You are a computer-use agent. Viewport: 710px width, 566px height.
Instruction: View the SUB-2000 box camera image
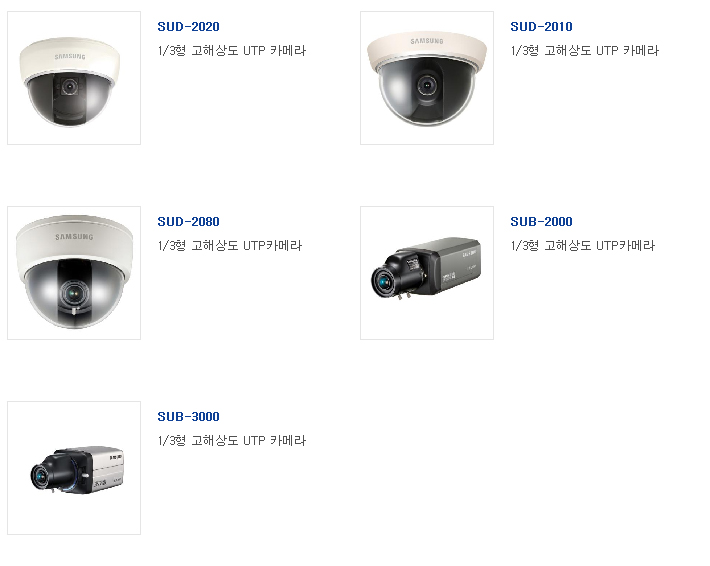tap(427, 273)
